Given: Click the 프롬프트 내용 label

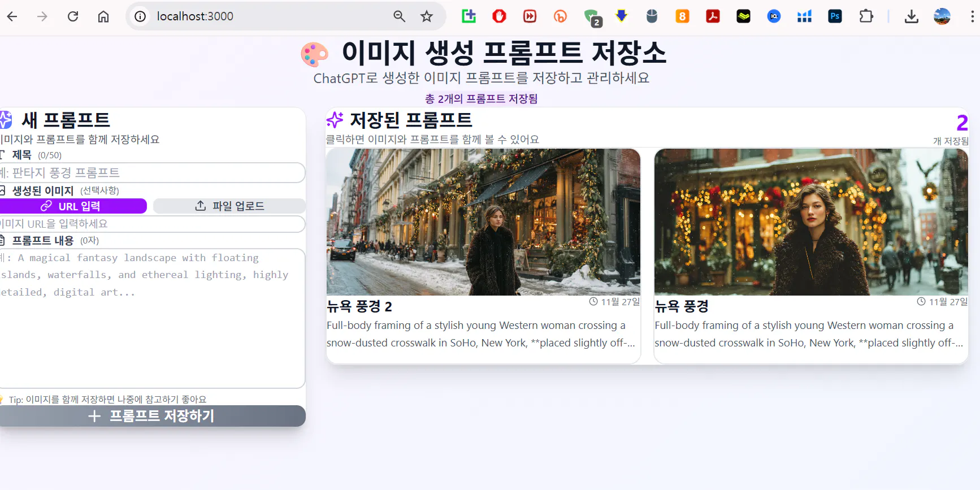Looking at the screenshot, I should tap(43, 241).
